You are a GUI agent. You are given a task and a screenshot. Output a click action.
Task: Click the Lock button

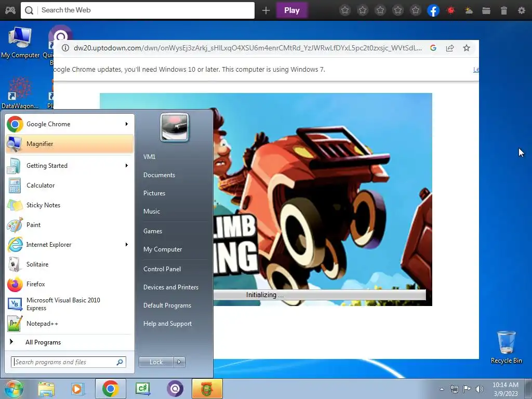point(156,362)
